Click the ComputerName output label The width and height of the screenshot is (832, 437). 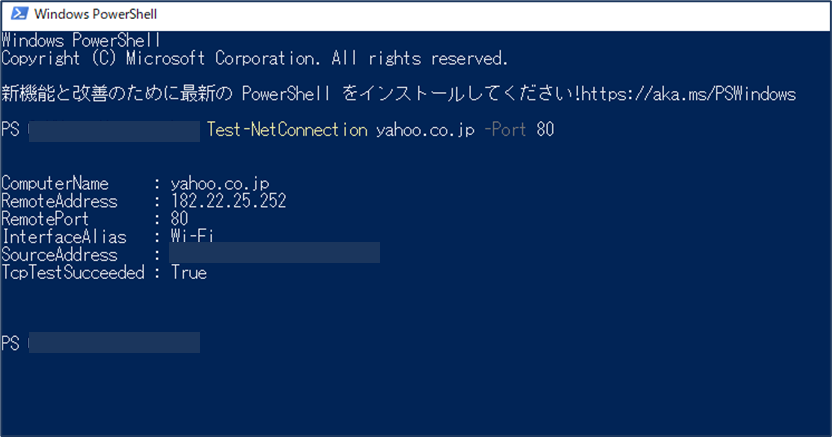click(55, 183)
